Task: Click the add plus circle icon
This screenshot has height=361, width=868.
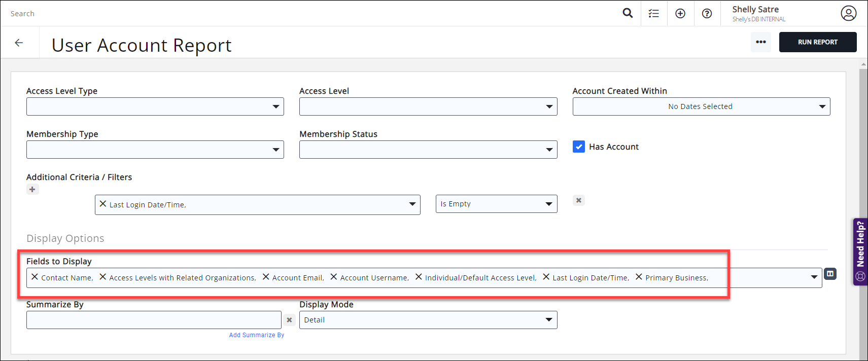Action: (680, 14)
